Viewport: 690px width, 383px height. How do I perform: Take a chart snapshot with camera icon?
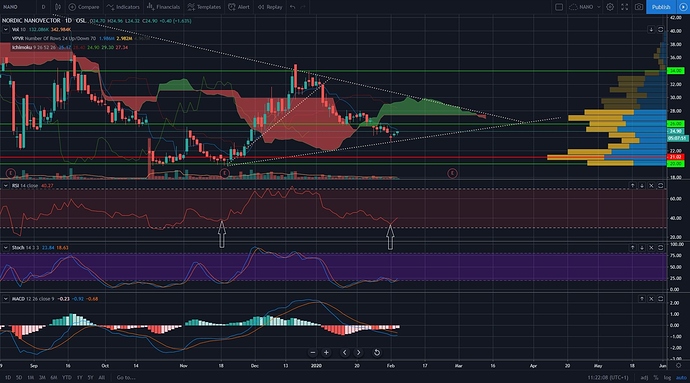(x=639, y=7)
